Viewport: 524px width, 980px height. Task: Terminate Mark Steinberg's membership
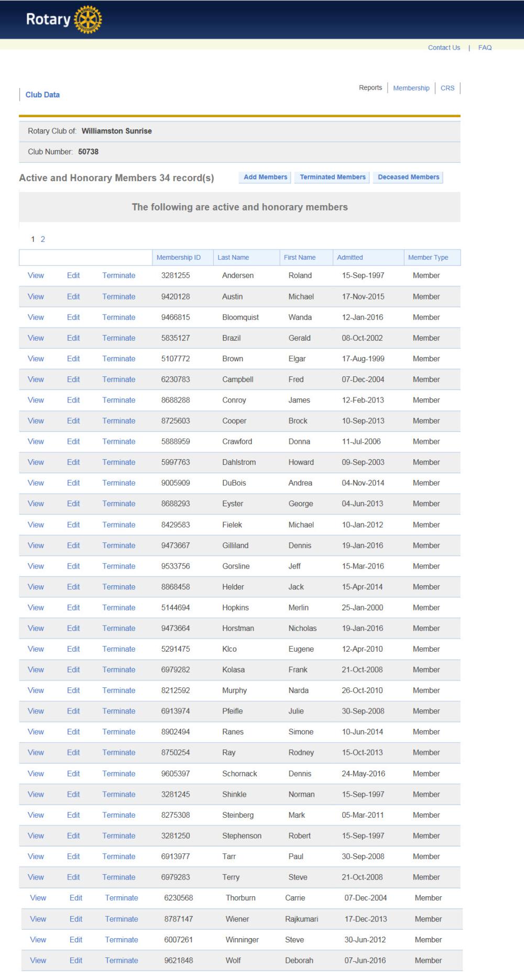pos(119,815)
